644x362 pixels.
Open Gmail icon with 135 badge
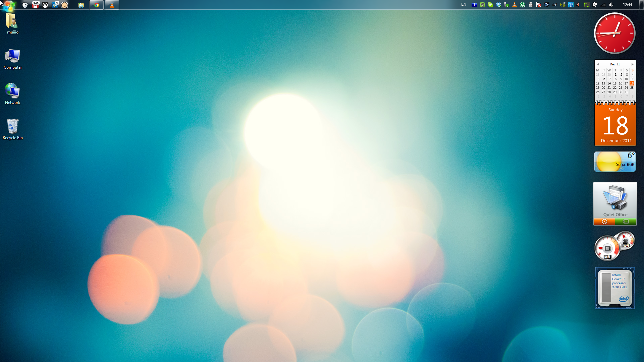pyautogui.click(x=36, y=5)
